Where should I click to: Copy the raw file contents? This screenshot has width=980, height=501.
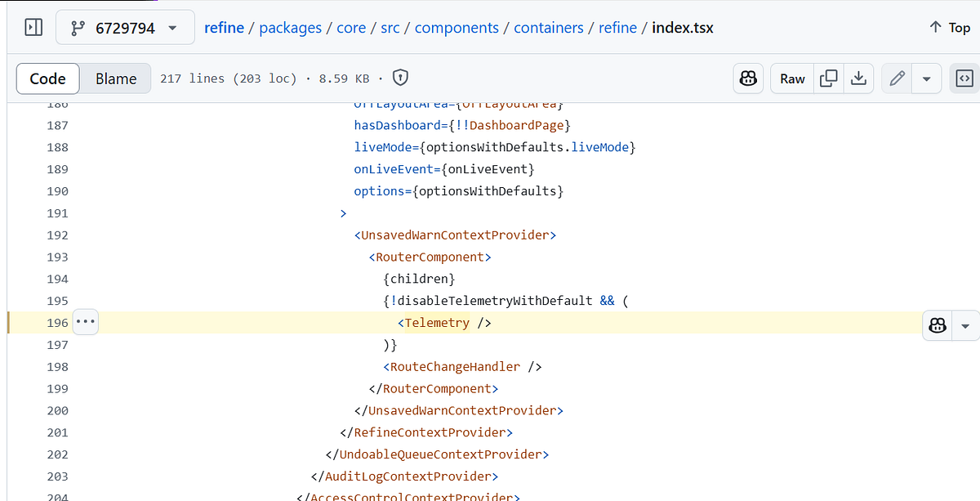[828, 78]
